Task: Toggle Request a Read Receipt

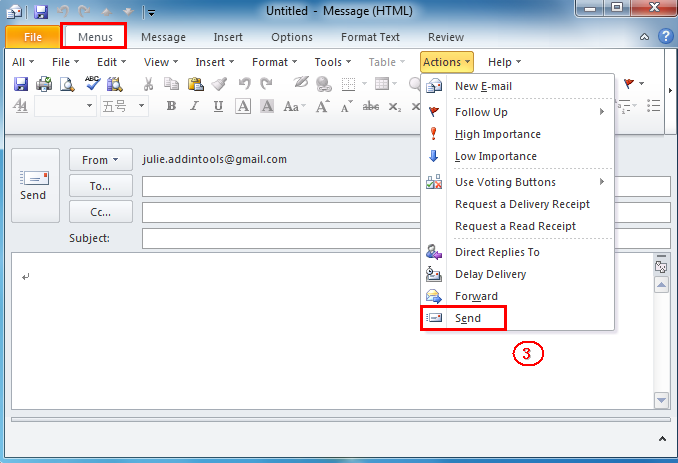Action: (518, 226)
